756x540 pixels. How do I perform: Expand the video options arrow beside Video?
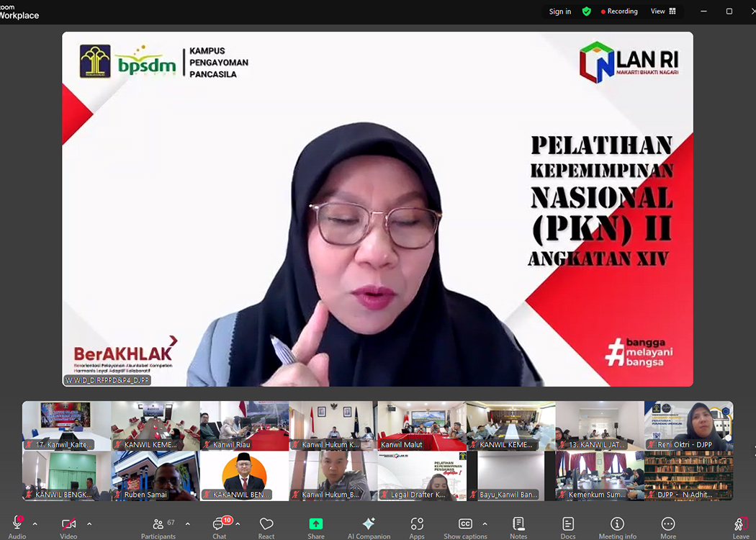click(x=89, y=524)
